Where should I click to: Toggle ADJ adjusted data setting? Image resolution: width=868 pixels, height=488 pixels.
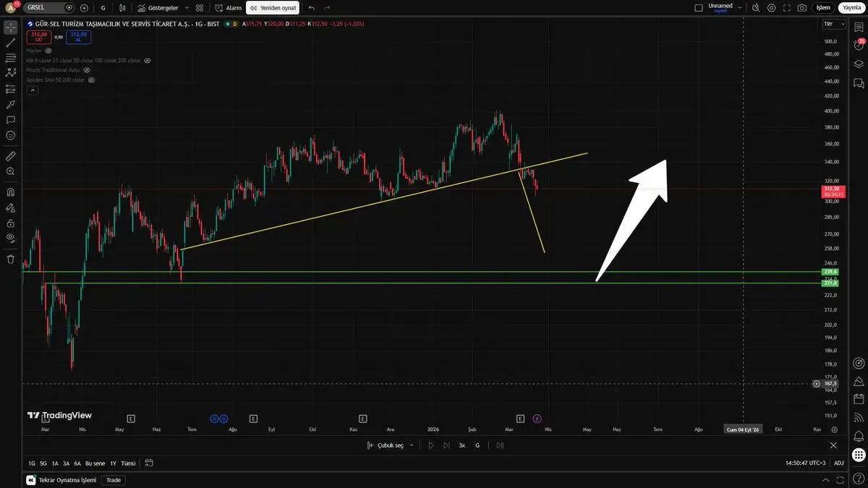coord(838,463)
